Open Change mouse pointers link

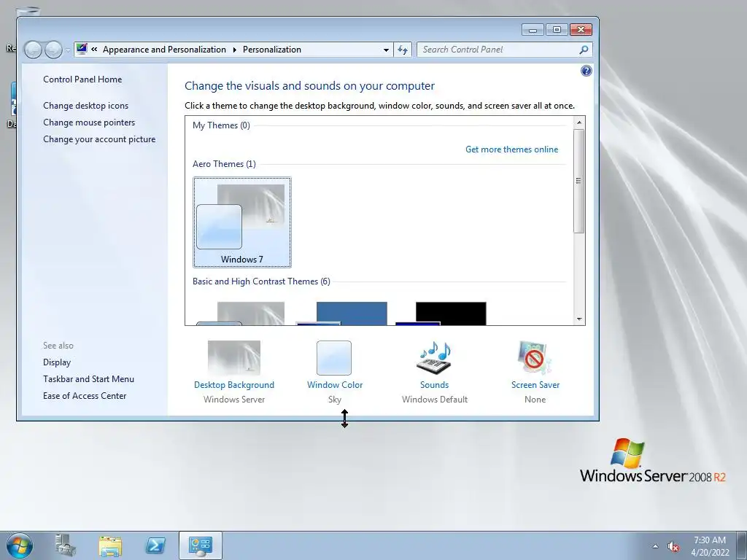(x=89, y=122)
